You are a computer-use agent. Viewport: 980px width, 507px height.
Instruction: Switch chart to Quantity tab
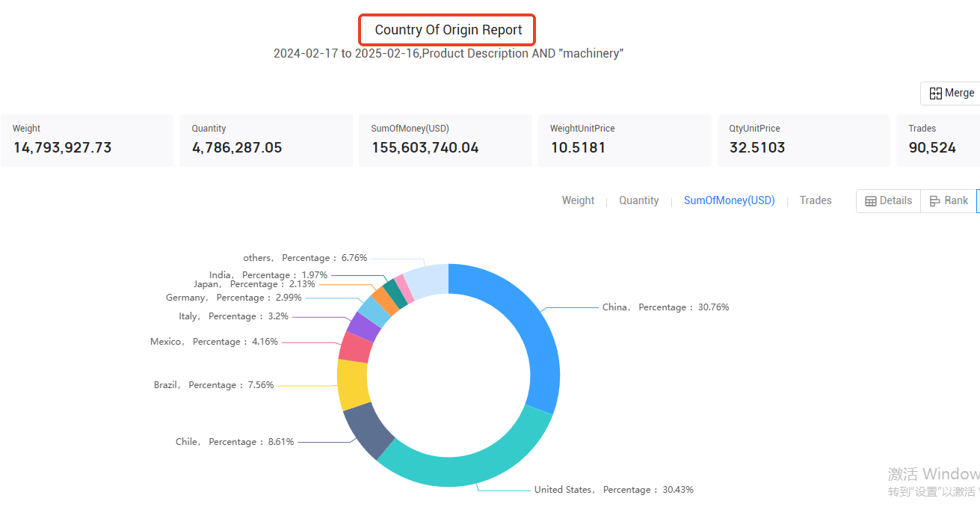[x=639, y=200]
